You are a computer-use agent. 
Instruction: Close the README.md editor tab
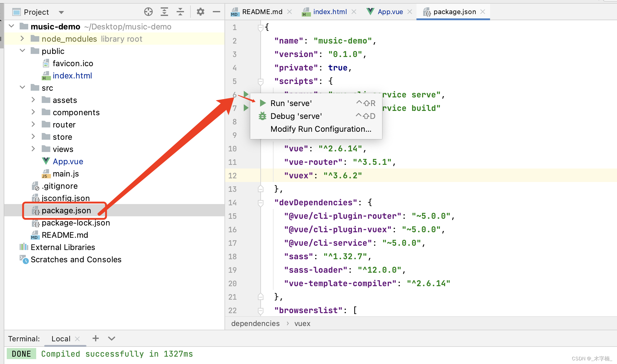click(289, 12)
